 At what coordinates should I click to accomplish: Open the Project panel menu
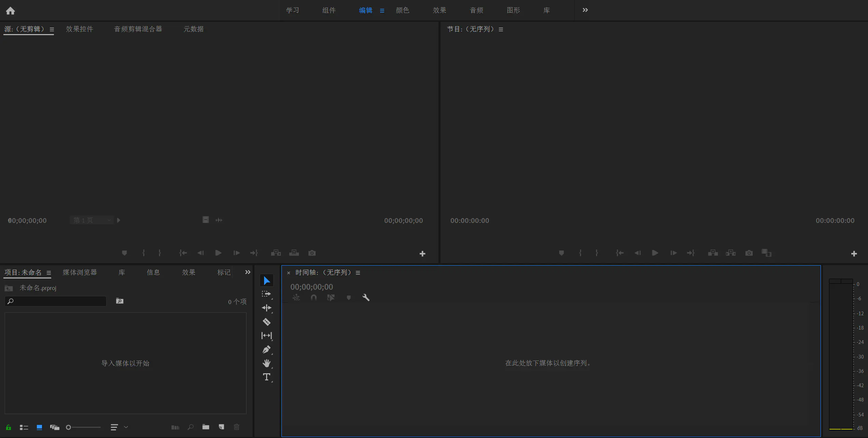point(49,273)
